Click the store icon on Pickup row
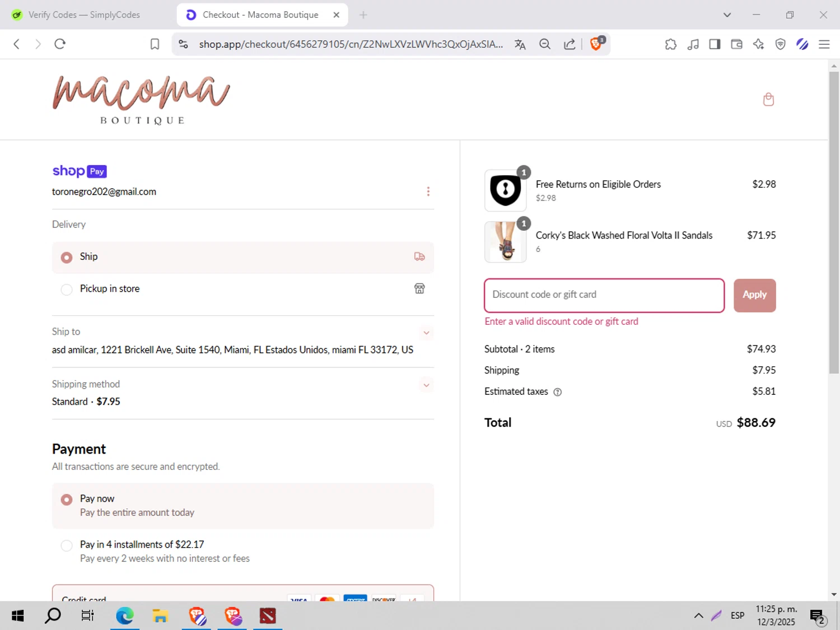 [x=419, y=288]
